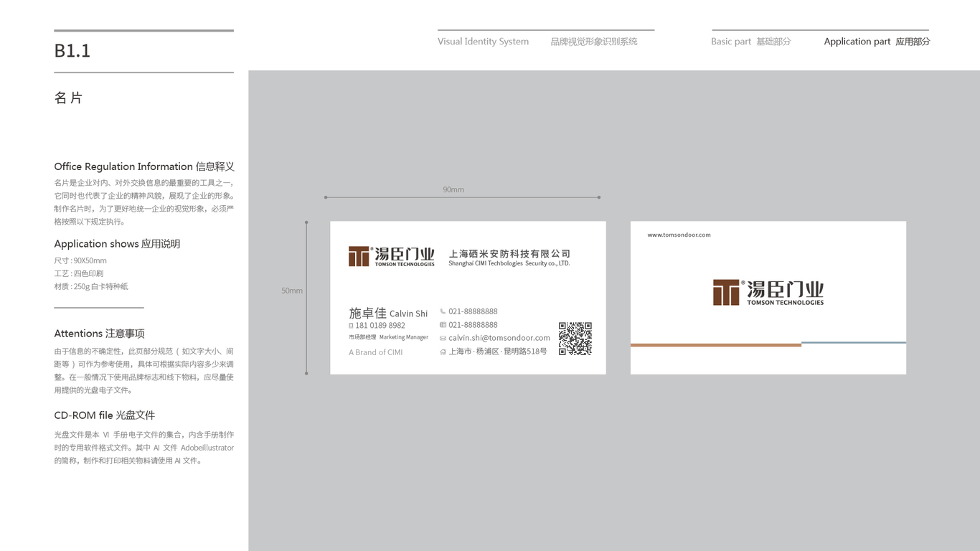
Task: Click the name 施卓佳 Calvin Shi on the card
Action: click(388, 313)
